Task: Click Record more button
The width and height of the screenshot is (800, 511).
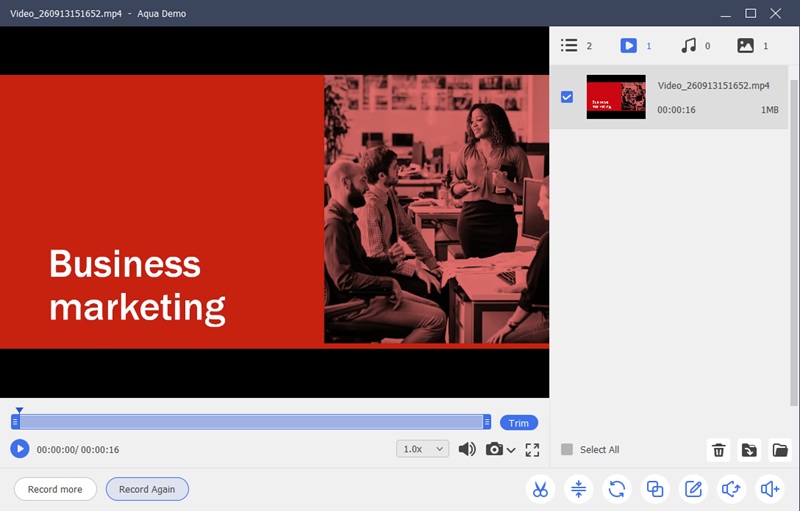Action: point(55,489)
